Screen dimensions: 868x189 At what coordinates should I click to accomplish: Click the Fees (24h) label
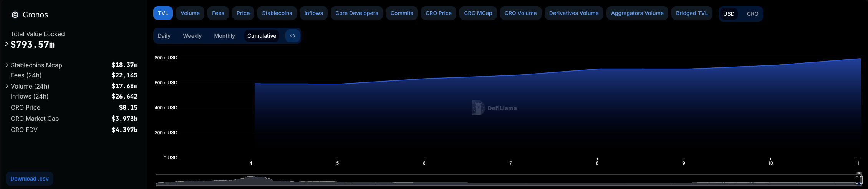click(x=26, y=75)
